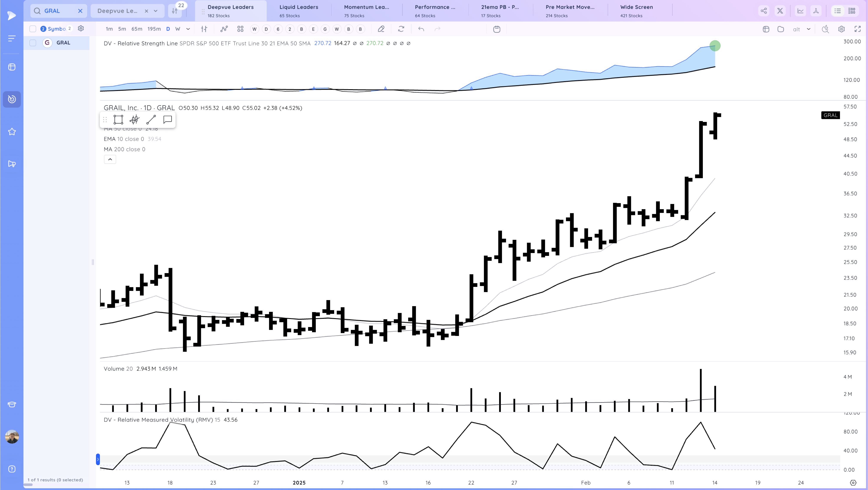Switch to the Liquid Leaders tab
Screen dimensions: 868x490
[299, 11]
